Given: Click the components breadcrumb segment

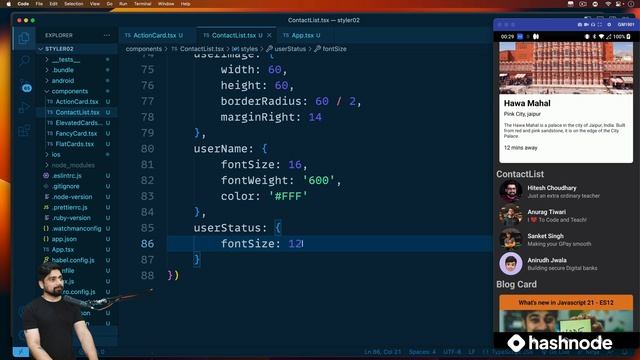Looking at the screenshot, I should (144, 49).
